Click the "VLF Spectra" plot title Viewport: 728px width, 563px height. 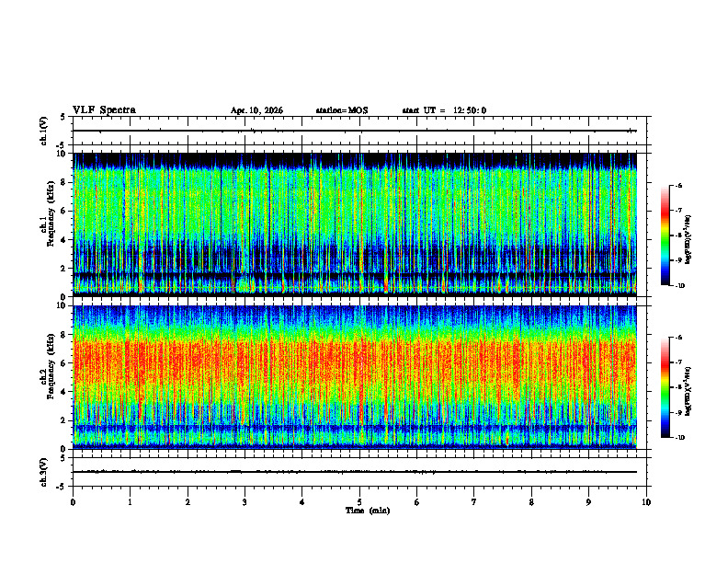104,110
